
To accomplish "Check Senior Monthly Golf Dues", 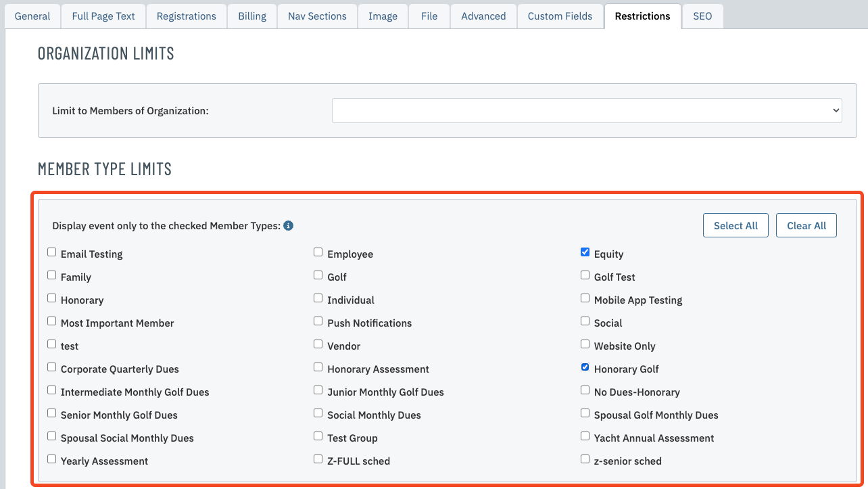I will (52, 413).
